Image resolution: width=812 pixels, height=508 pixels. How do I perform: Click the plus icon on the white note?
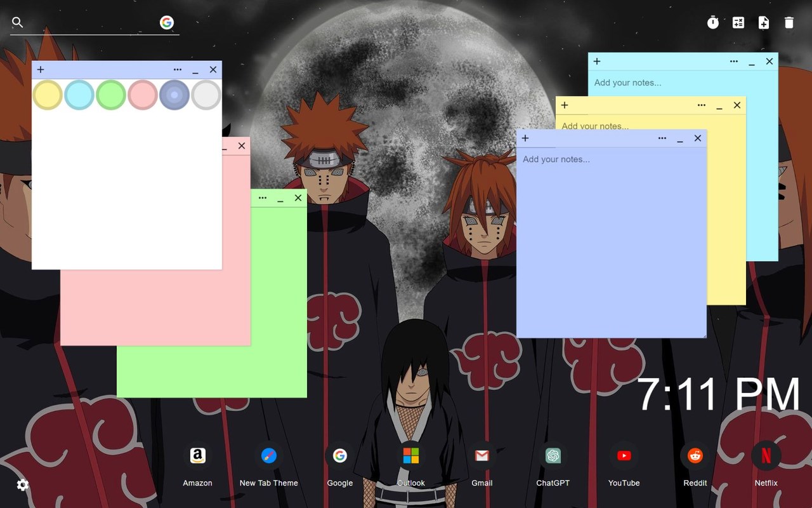(41, 70)
